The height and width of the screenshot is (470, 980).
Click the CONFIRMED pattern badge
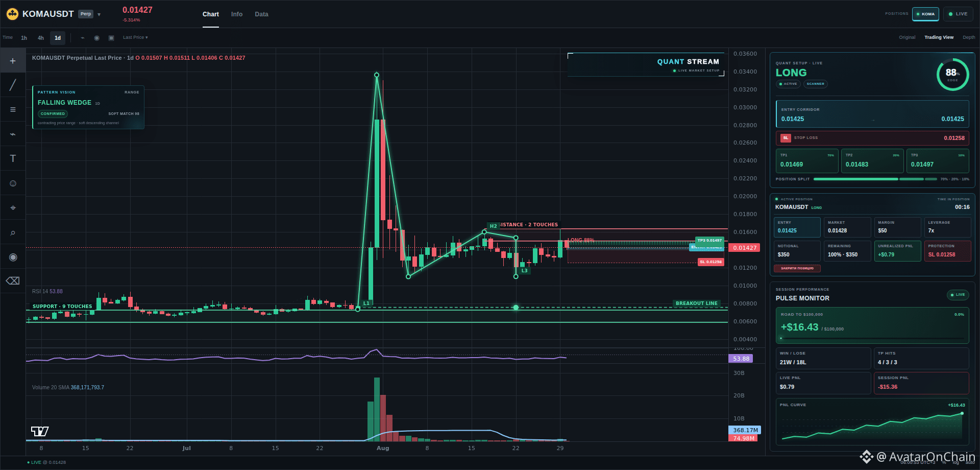(53, 114)
